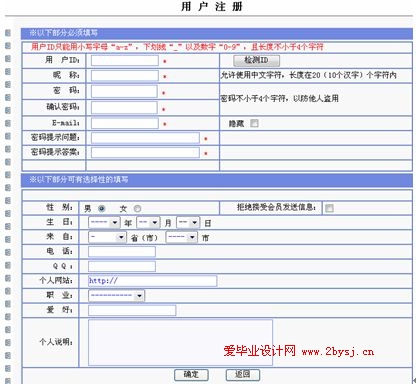The image size is (416, 388).
Task: Open the 职业 occupation dropdown
Action: [116, 295]
